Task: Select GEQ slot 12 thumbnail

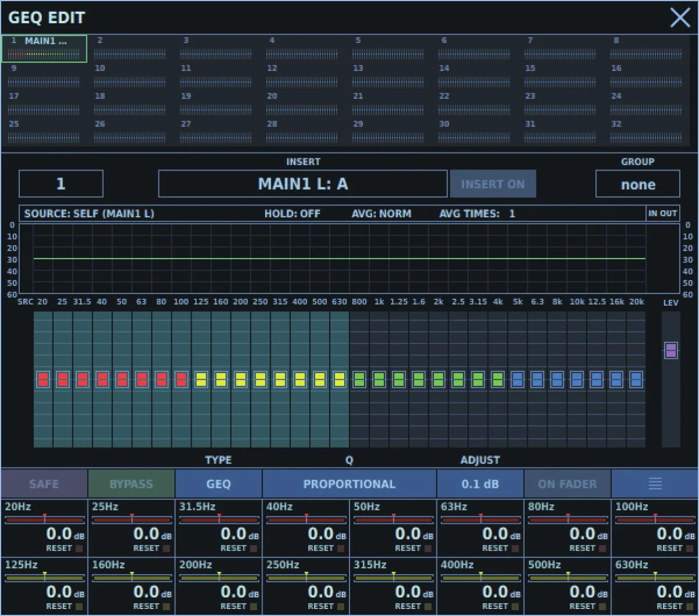Action: coord(302,77)
